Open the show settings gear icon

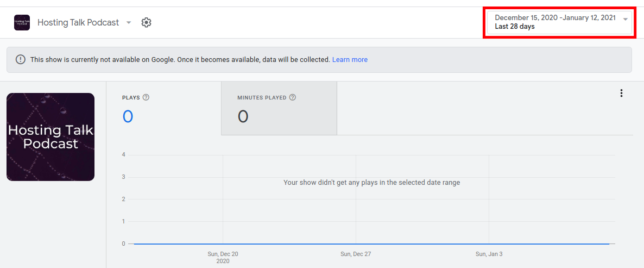click(x=146, y=22)
